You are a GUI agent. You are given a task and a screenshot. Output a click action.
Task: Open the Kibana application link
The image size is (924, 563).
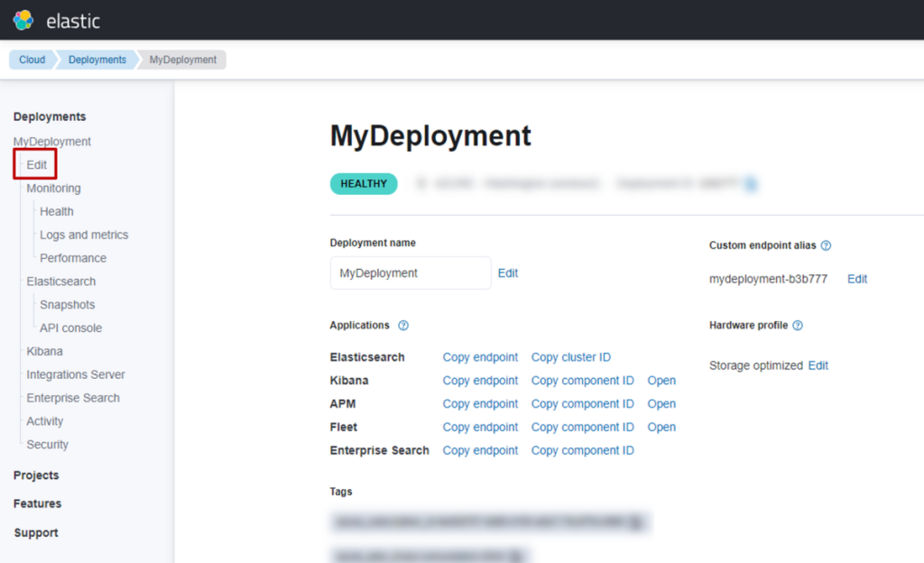click(661, 381)
